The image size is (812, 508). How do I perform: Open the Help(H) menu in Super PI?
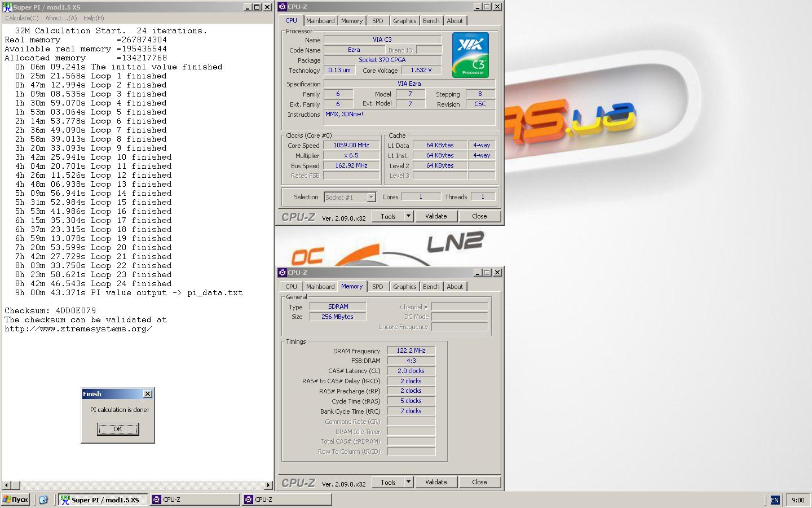[x=94, y=18]
